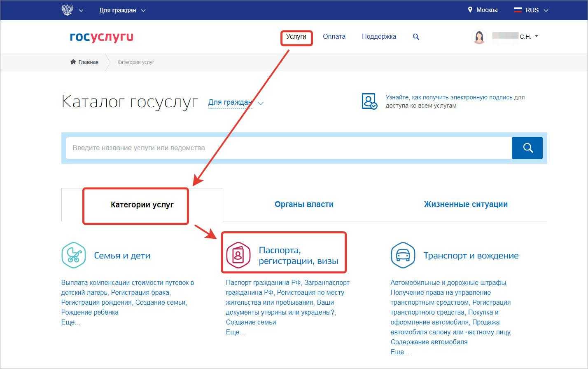Open the "Семья и дети" category
Screen dimensions: 588x369
122,256
